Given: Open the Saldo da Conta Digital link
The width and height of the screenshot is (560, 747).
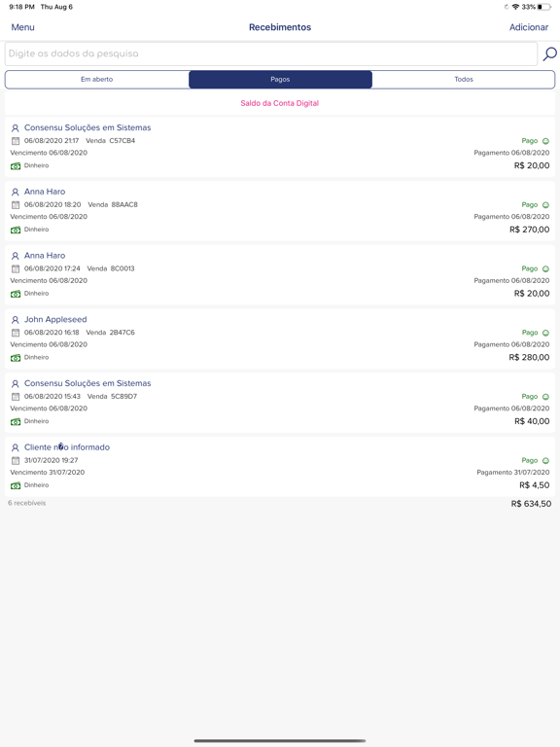Looking at the screenshot, I should tap(280, 103).
